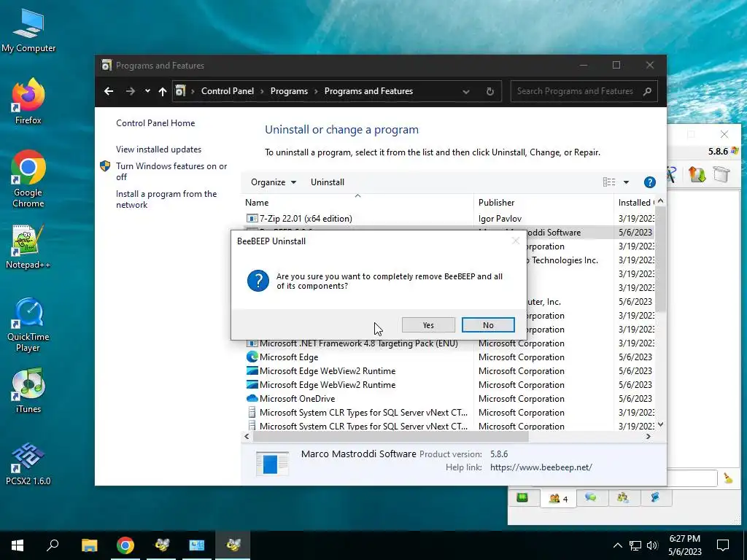Viewport: 747px width, 560px height.
Task: Open Windows Start menu
Action: 18,545
